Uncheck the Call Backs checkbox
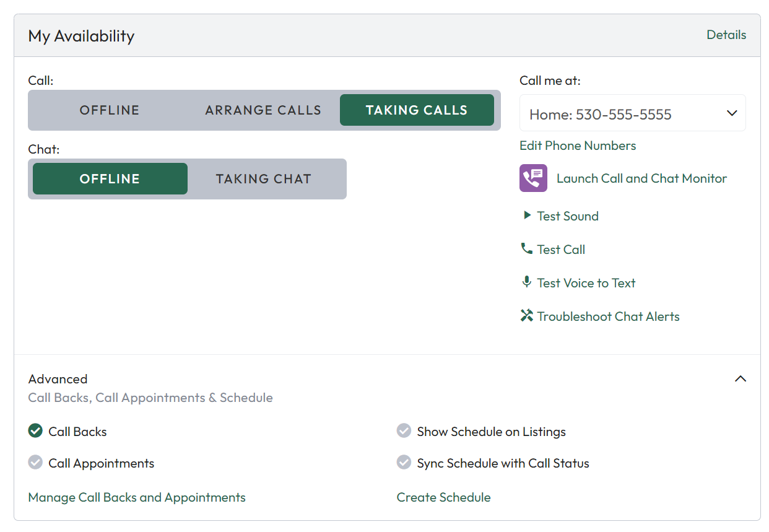 click(35, 431)
